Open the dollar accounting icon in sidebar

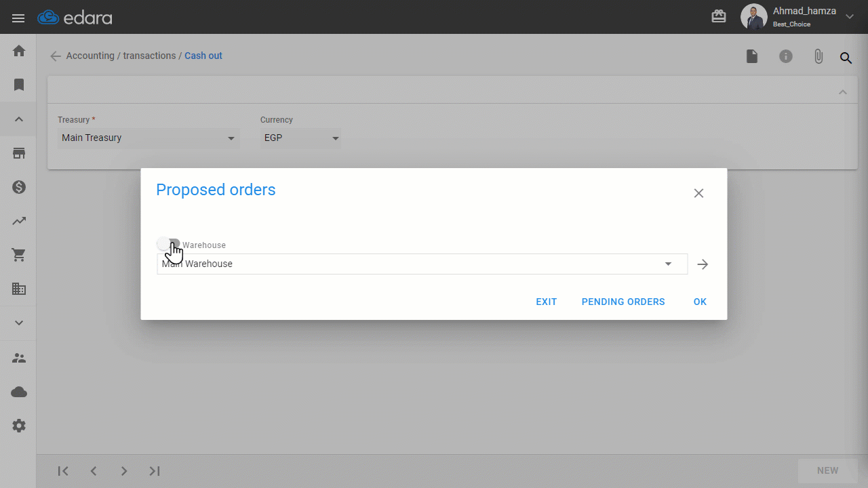pos(19,187)
